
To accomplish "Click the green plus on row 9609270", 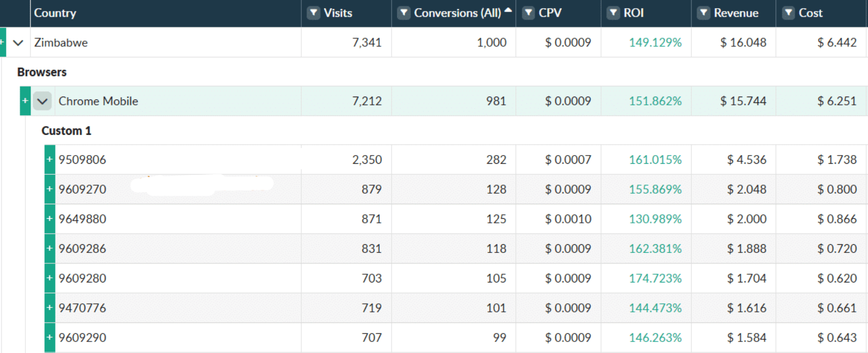I will [x=50, y=189].
